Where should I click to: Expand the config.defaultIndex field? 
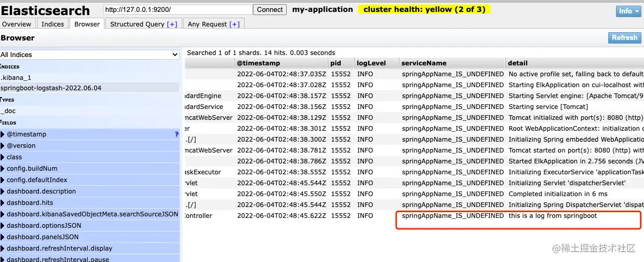click(x=3, y=180)
